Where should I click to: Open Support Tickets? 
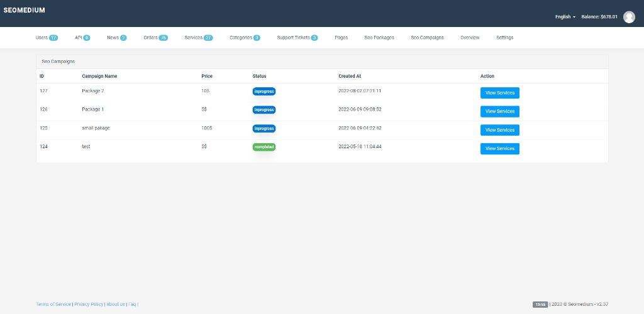click(x=297, y=37)
